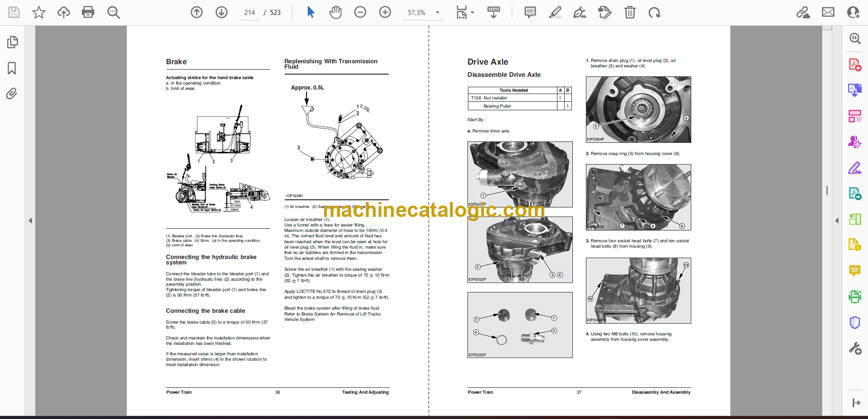Image resolution: width=868 pixels, height=419 pixels.
Task: Click the Drive Axle heading
Action: coord(488,62)
